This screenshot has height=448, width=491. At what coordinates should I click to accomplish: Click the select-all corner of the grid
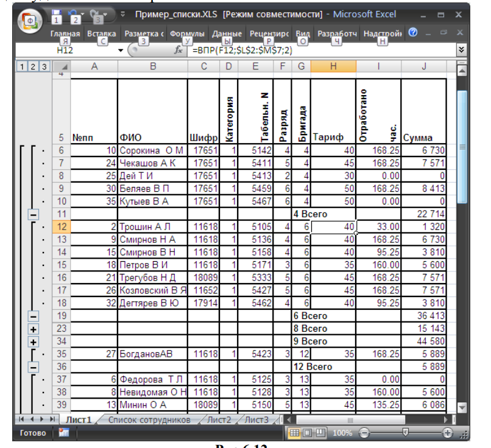(62, 67)
